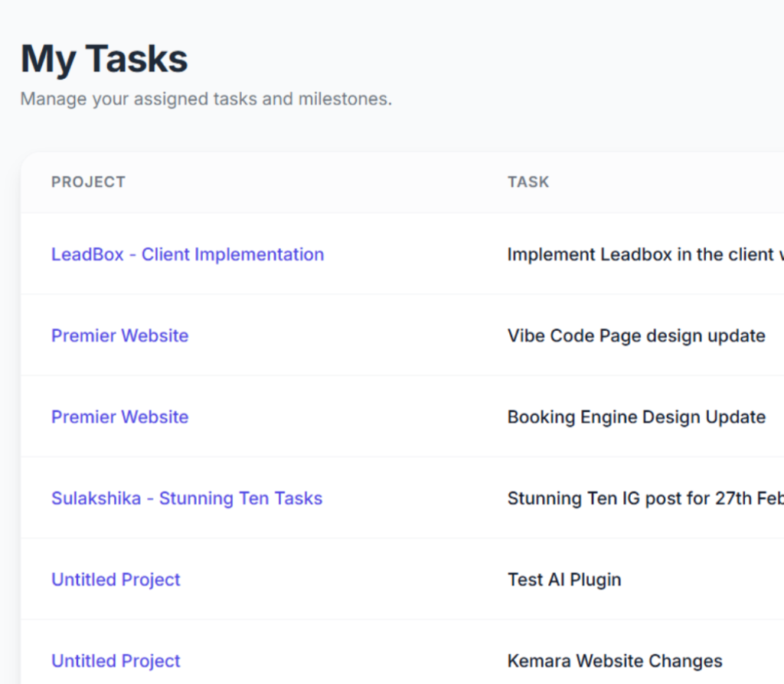Select the Test AI Plugin task
The image size is (784, 684).
(563, 579)
